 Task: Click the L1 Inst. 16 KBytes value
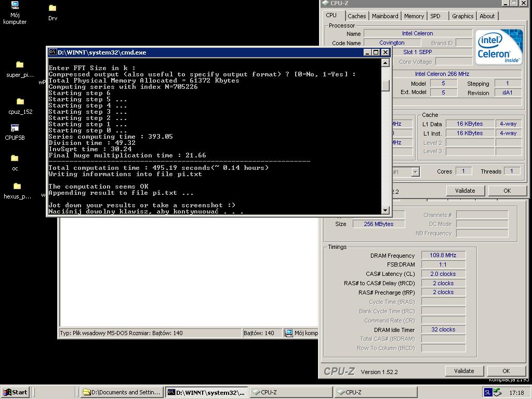click(x=470, y=133)
